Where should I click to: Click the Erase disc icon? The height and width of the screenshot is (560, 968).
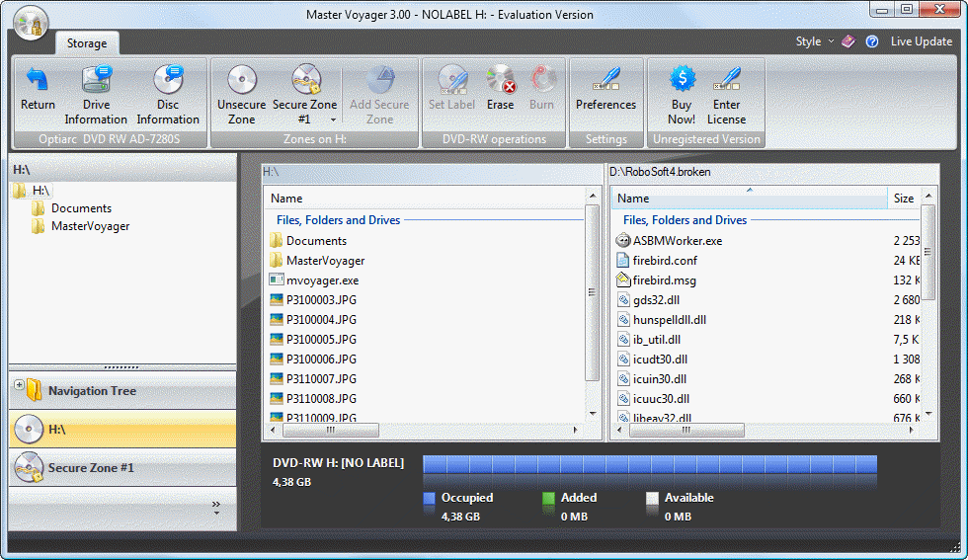click(500, 79)
